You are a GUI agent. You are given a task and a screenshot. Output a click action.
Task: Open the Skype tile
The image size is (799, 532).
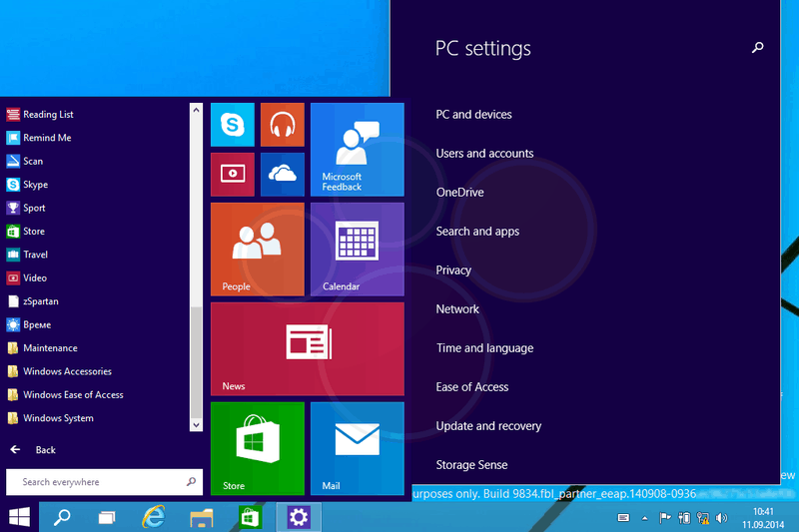coord(233,125)
